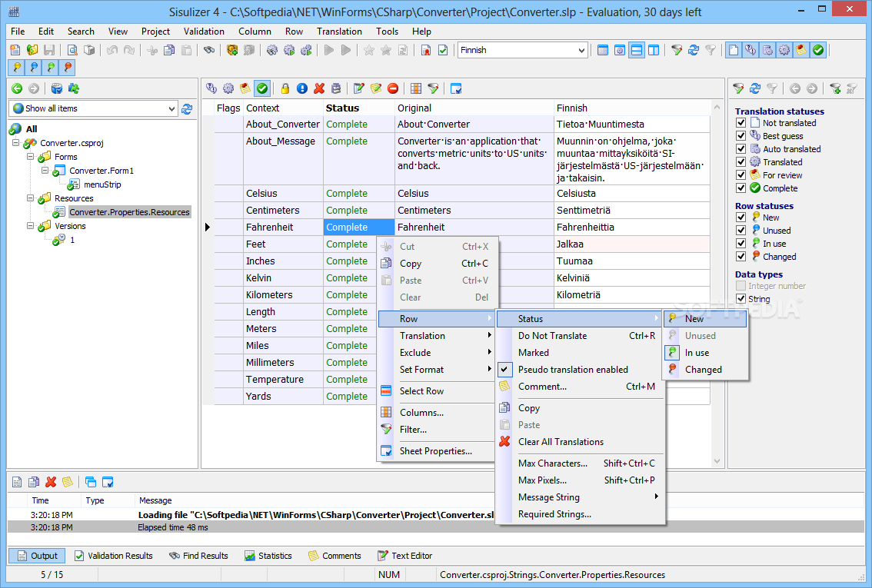Click the add filter funnel with plus icon

[x=835, y=88]
